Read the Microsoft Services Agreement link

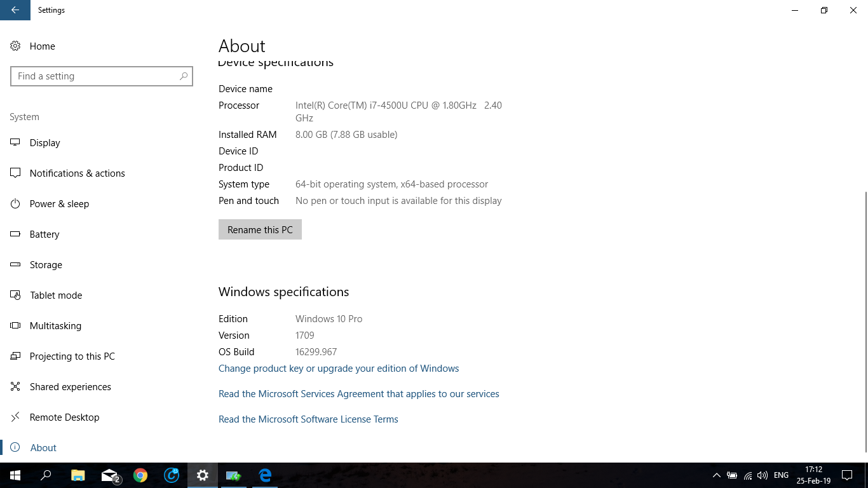pos(359,394)
